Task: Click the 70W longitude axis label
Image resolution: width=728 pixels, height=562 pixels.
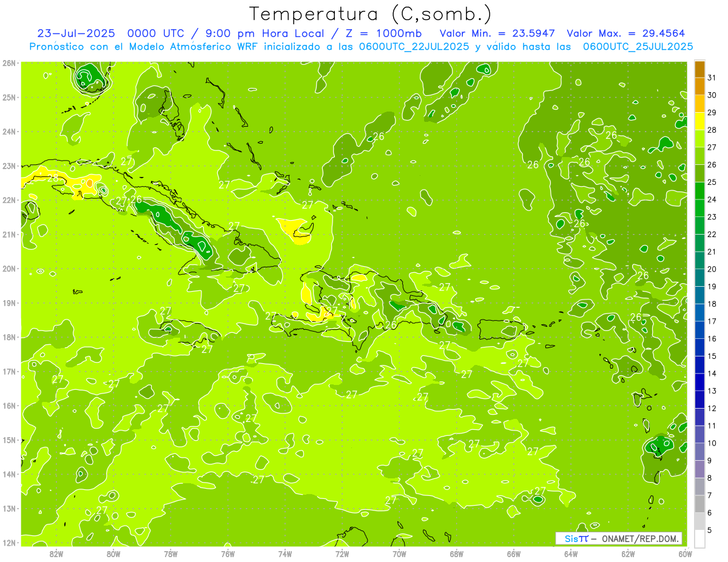Action: click(399, 554)
